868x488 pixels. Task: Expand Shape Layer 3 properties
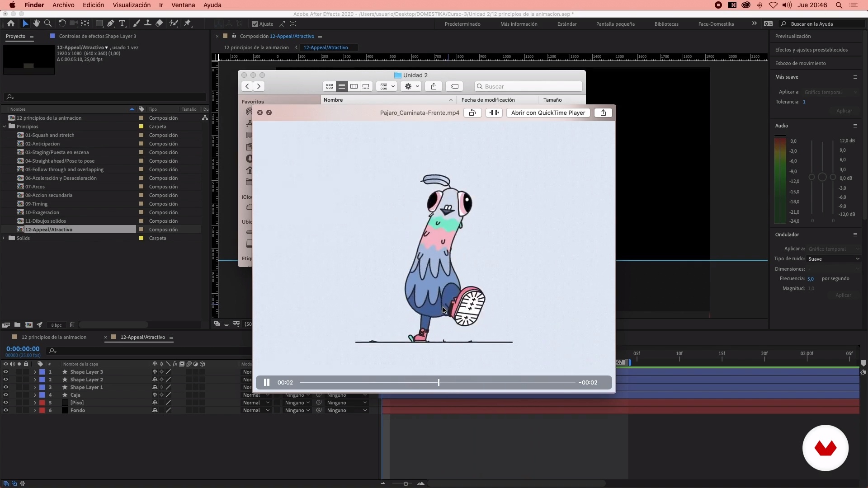click(x=35, y=372)
